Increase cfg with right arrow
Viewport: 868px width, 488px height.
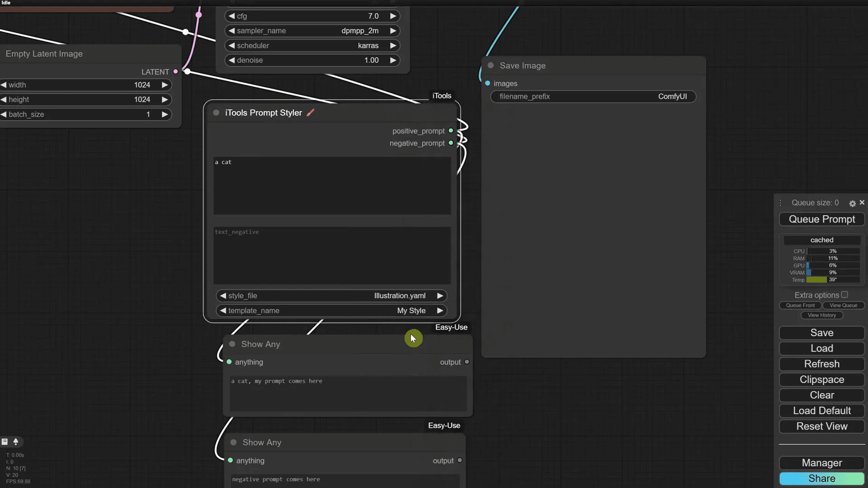[393, 16]
